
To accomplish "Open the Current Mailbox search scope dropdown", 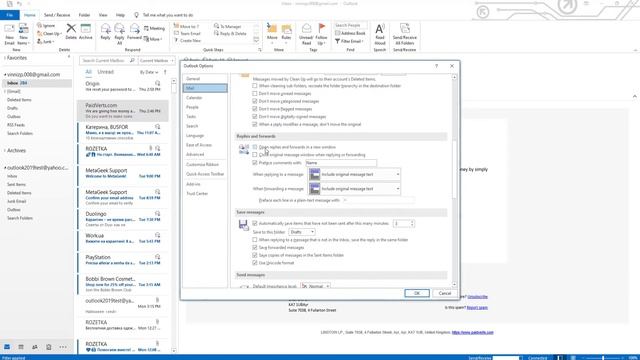I will coord(156,60).
